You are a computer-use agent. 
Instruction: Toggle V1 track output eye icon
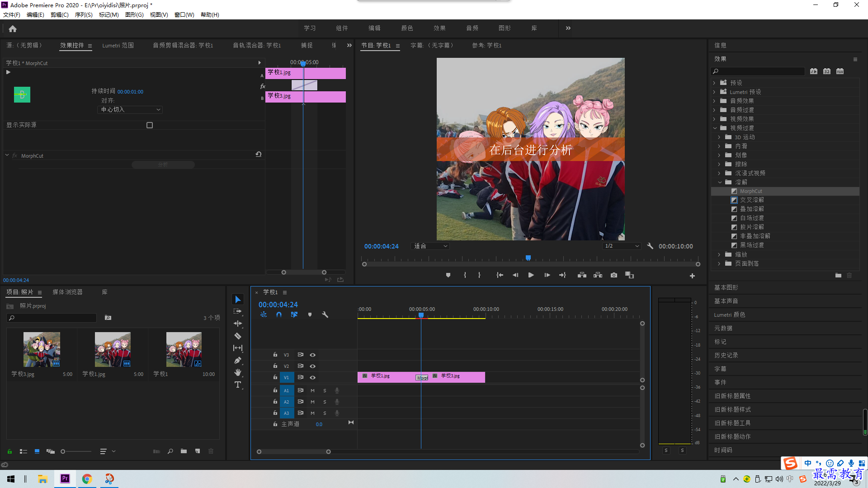tap(312, 377)
